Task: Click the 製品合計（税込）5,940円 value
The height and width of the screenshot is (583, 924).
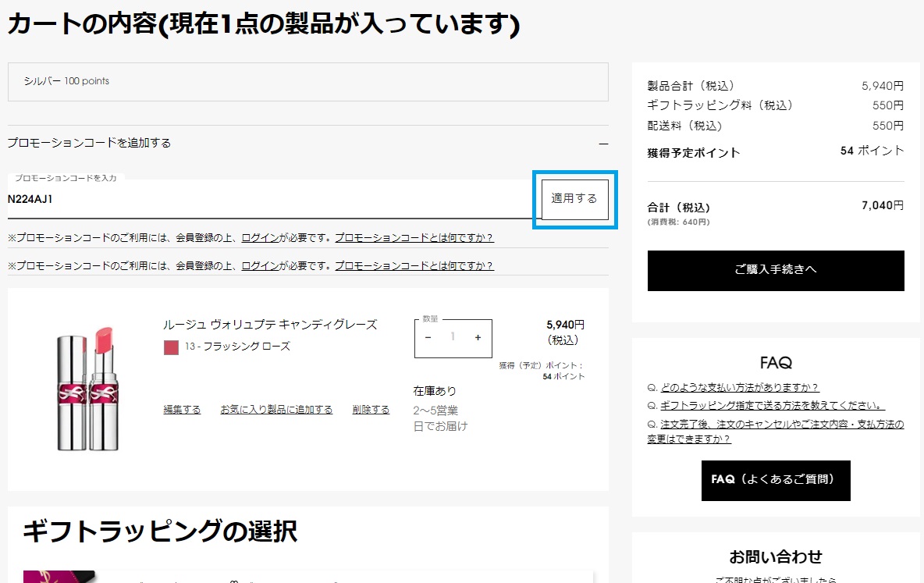Action: coord(882,86)
